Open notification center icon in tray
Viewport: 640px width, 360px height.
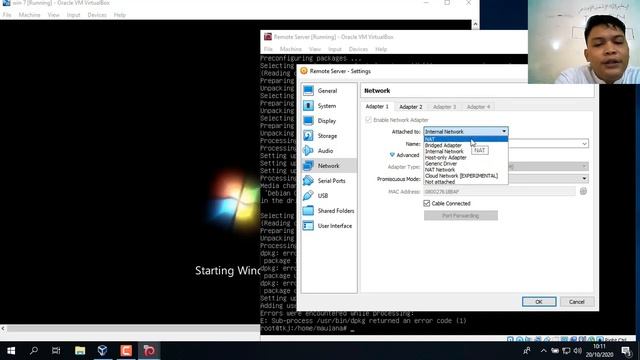(627, 351)
